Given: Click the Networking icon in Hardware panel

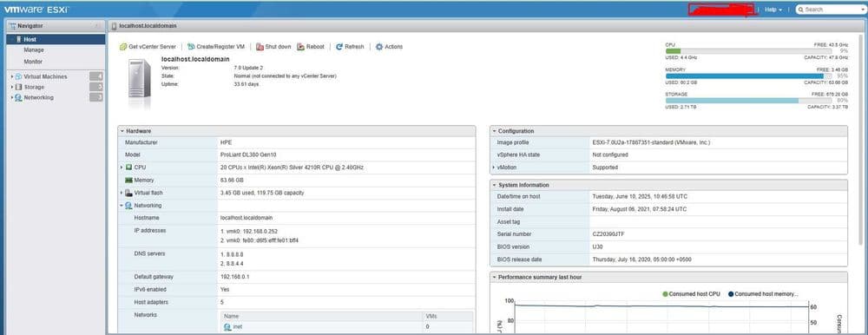Looking at the screenshot, I should (x=129, y=206).
